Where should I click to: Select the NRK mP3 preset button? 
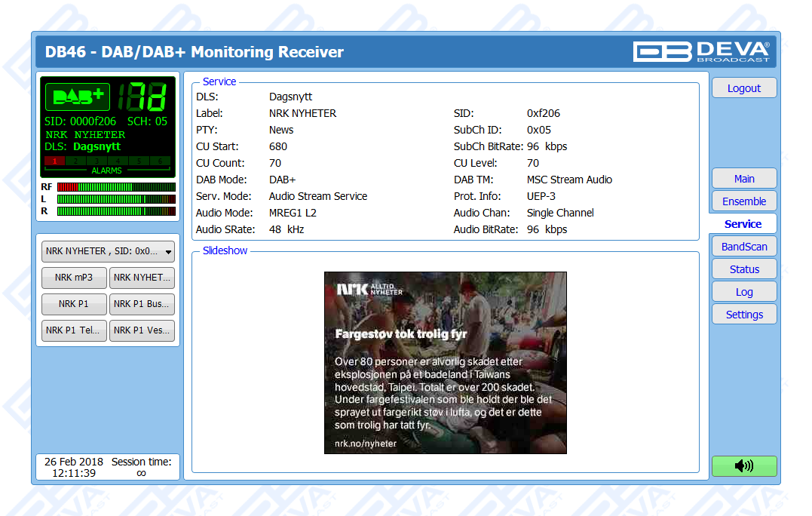(x=74, y=278)
